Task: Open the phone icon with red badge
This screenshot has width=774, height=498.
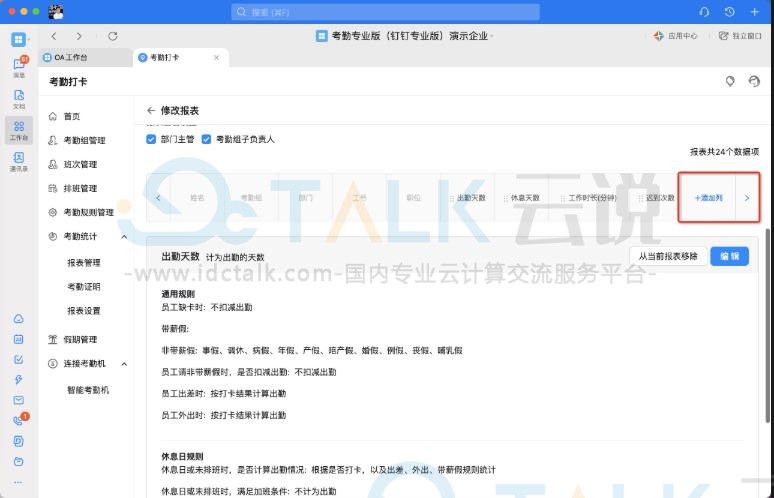Action: (19, 420)
